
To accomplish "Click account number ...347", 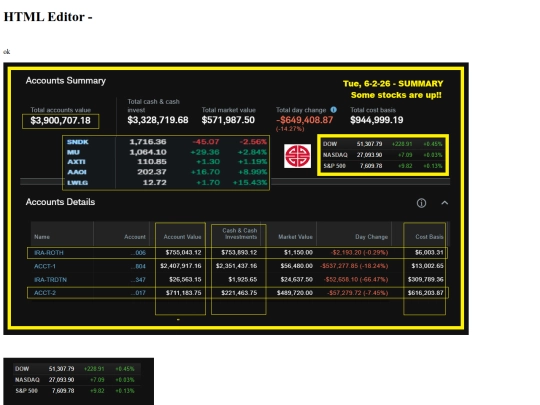I will (x=138, y=279).
